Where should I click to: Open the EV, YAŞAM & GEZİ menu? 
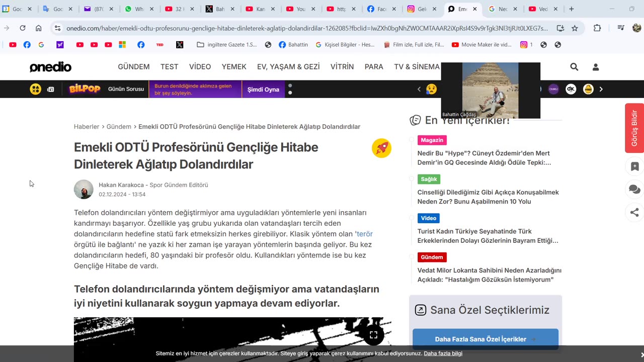[x=288, y=67]
